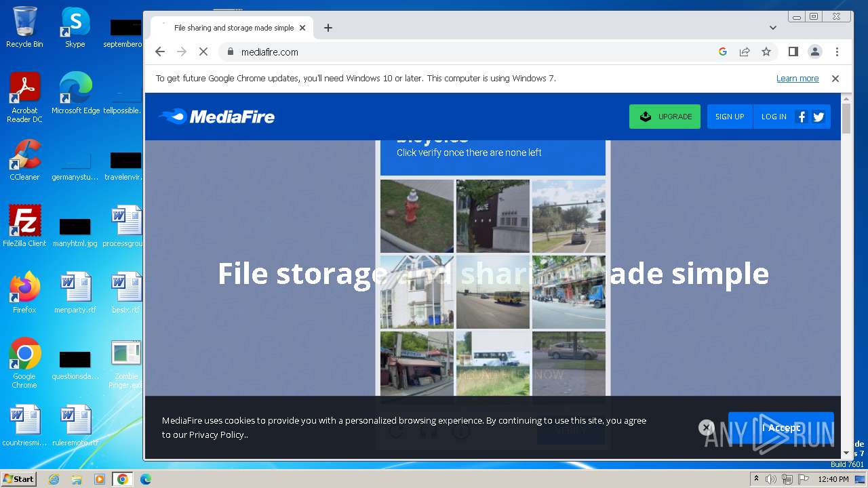Click the LOG IN button
This screenshot has height=488, width=868.
pos(774,117)
